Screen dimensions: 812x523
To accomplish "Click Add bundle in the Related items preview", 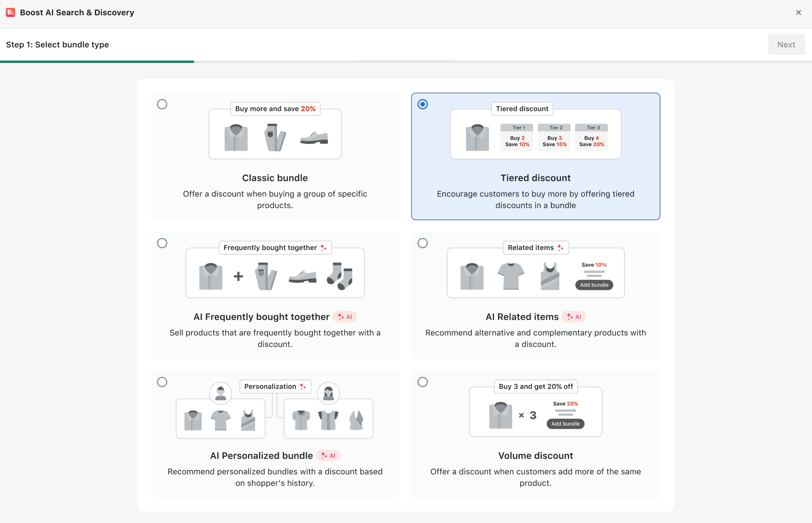I will tap(594, 285).
